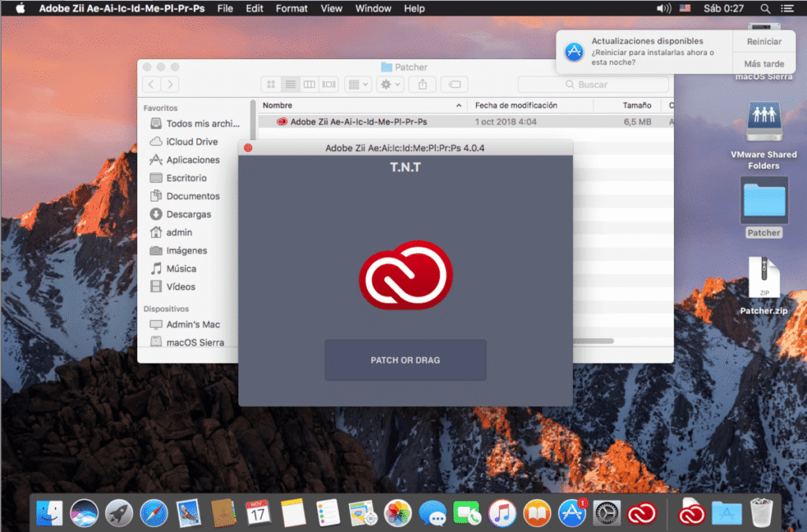Open the Window menu
The width and height of the screenshot is (807, 532).
(373, 8)
